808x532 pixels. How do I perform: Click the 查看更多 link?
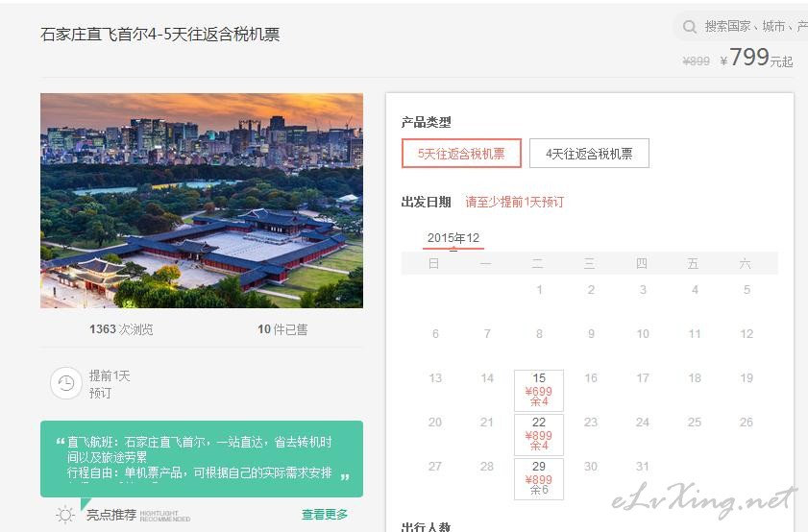tap(325, 514)
